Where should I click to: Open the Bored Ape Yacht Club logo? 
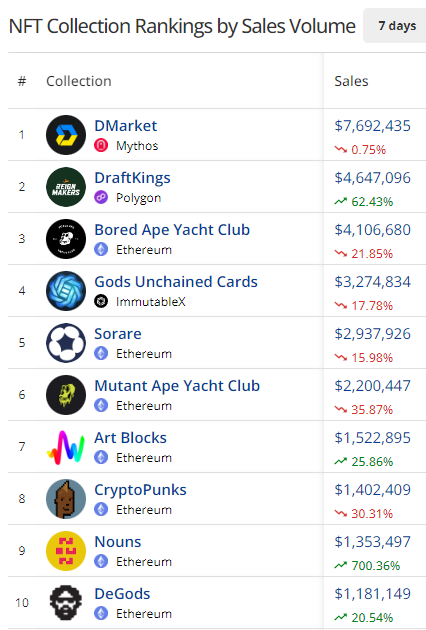click(x=66, y=239)
